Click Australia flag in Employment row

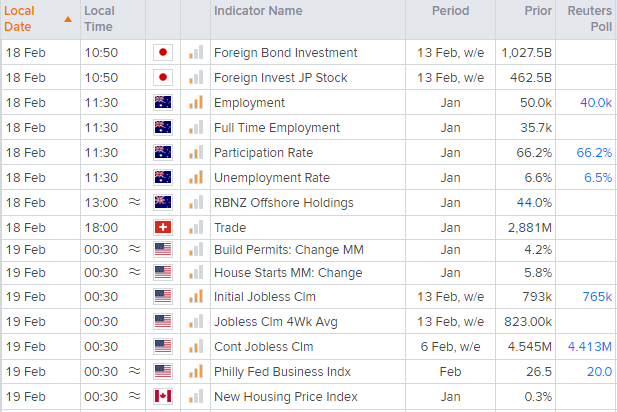click(x=163, y=102)
